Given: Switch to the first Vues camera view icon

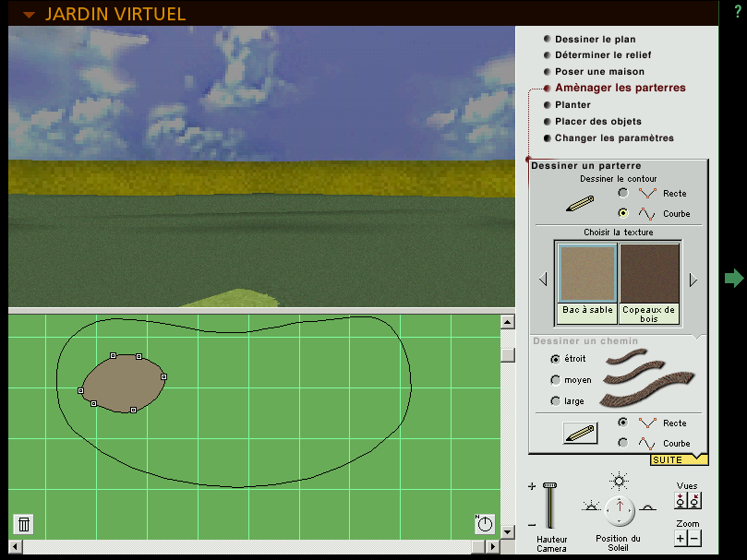Looking at the screenshot, I should pyautogui.click(x=681, y=501).
